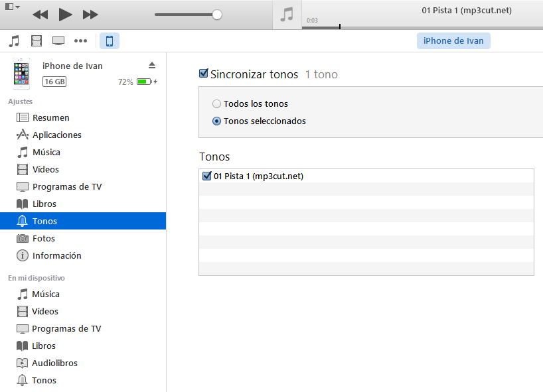Click the iPhone device thumbnail image
543x392 pixels.
click(x=21, y=74)
